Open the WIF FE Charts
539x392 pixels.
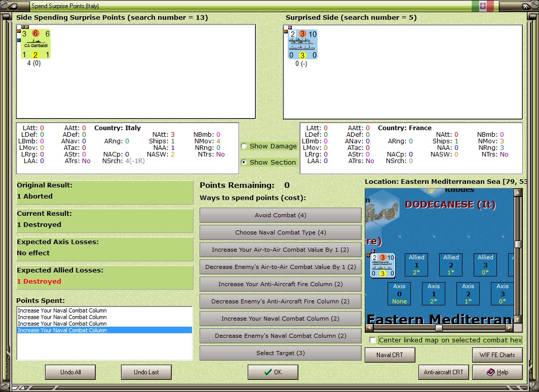pos(497,355)
